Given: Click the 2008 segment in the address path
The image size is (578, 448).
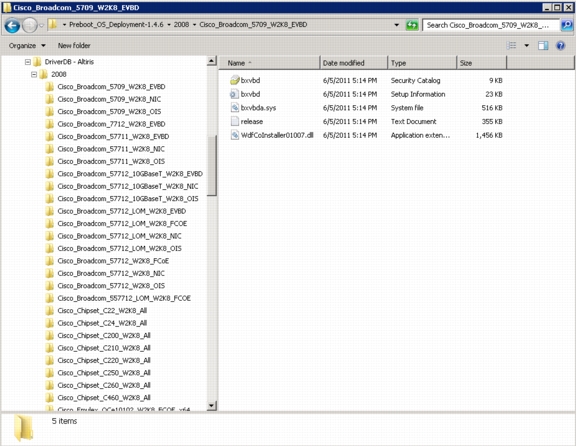Looking at the screenshot, I should pyautogui.click(x=181, y=25).
